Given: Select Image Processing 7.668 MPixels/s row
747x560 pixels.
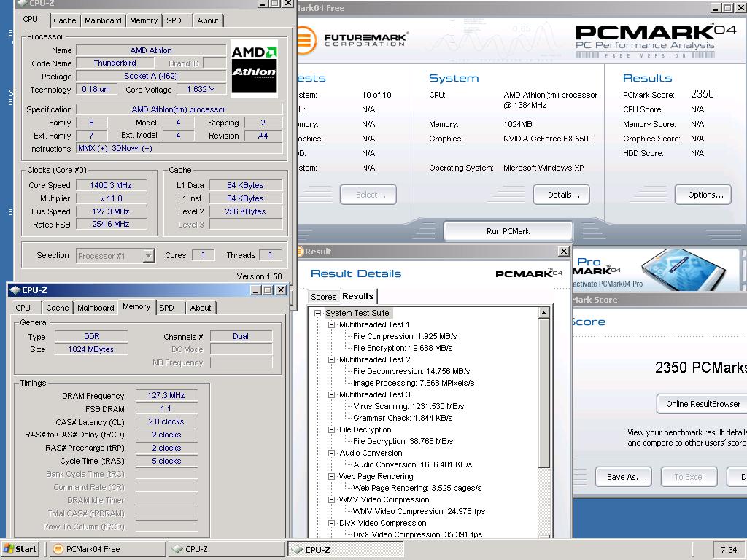Looking at the screenshot, I should click(414, 383).
